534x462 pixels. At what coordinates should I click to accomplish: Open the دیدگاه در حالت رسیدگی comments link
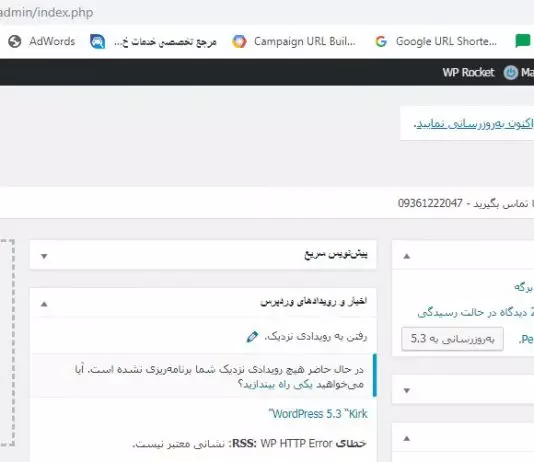point(475,313)
